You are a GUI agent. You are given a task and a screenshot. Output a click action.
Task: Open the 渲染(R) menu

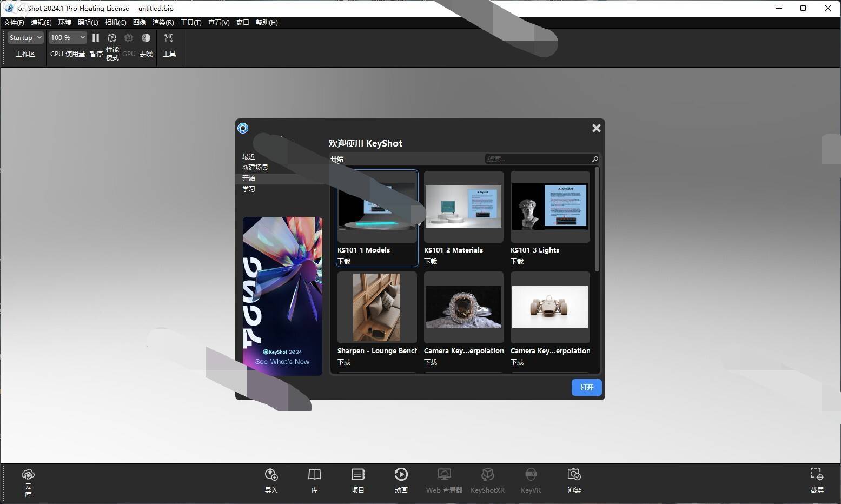click(163, 23)
